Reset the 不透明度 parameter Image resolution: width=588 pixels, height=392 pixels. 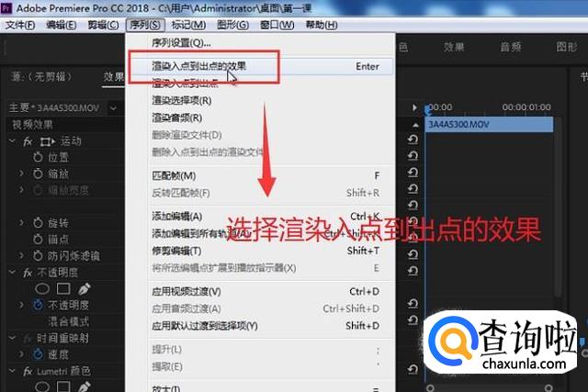tap(413, 303)
